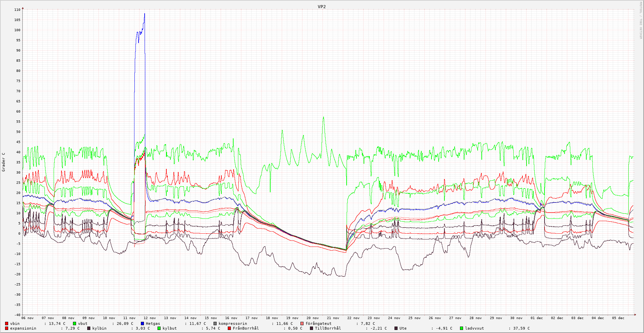Click the 'Grader C' y-axis label
644x333 pixels.
[4, 162]
